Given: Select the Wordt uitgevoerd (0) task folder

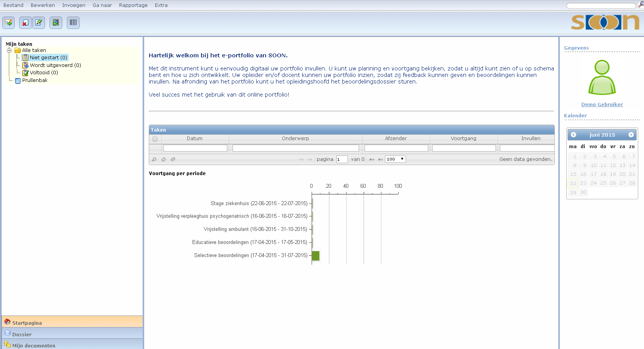Looking at the screenshot, I should [x=55, y=65].
